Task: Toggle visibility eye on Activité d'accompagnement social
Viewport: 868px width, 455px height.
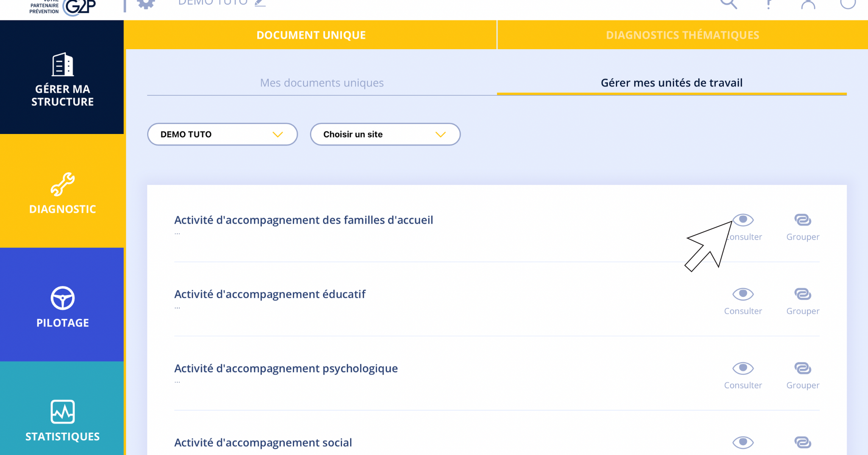Action: (x=743, y=441)
